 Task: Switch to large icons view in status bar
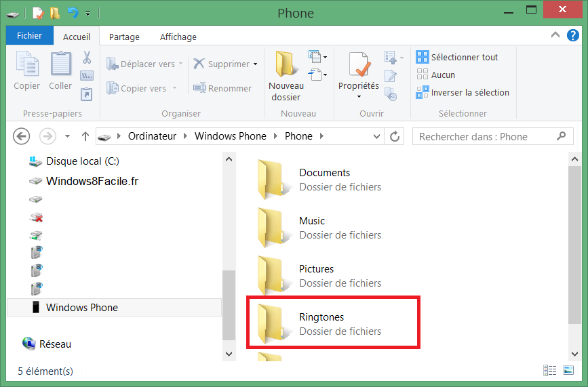[568, 371]
